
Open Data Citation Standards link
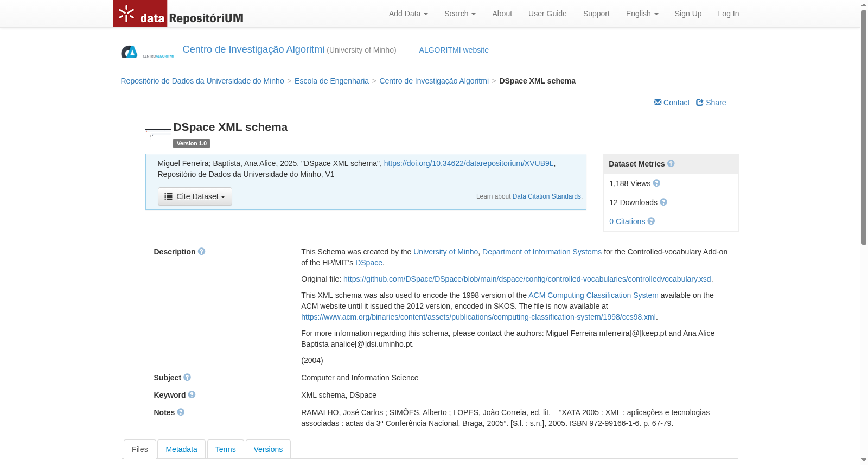click(x=547, y=196)
